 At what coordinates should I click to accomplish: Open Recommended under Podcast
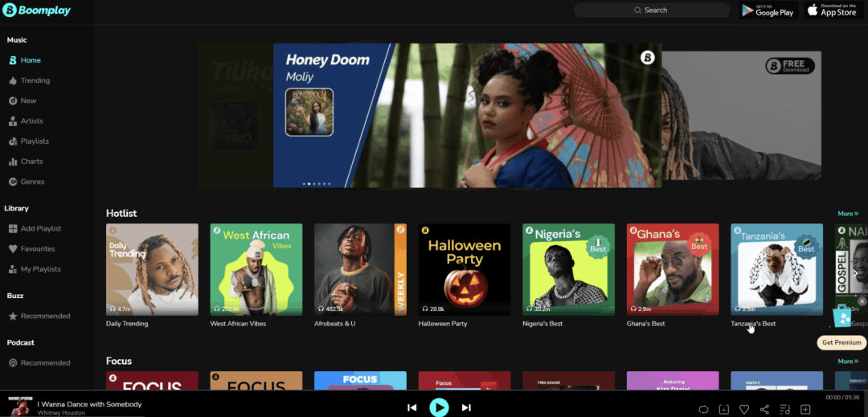[x=39, y=363]
